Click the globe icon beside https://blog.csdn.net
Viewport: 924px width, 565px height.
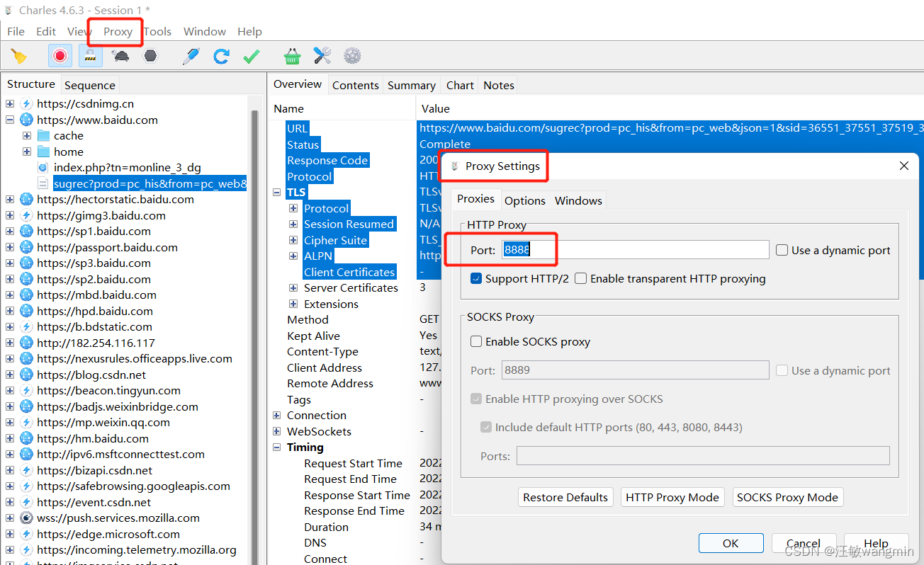point(27,375)
